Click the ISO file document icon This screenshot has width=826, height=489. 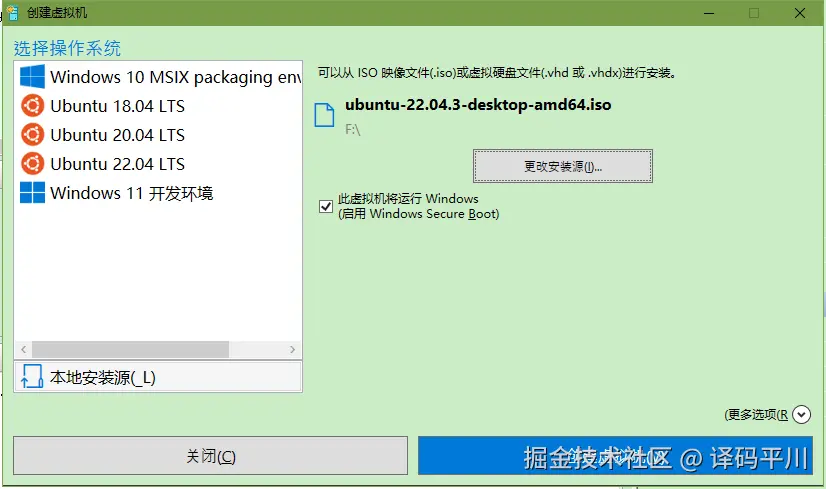[324, 115]
